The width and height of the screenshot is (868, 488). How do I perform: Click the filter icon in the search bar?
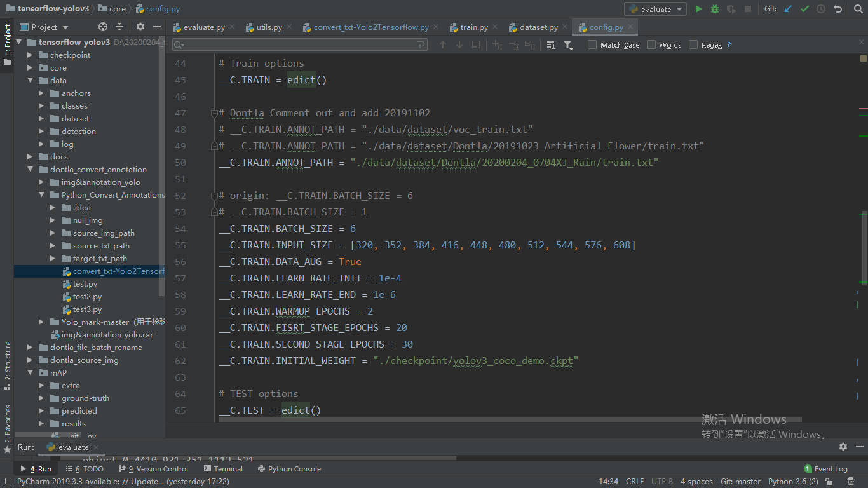click(569, 44)
